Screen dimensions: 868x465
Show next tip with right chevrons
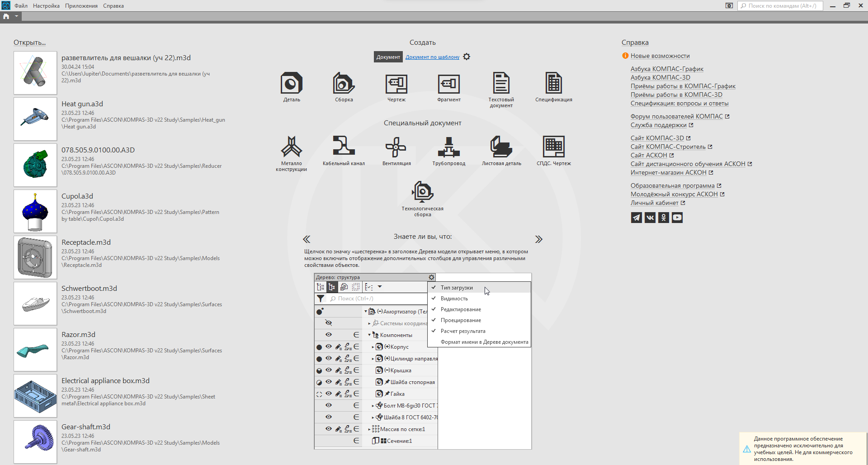[x=538, y=239]
